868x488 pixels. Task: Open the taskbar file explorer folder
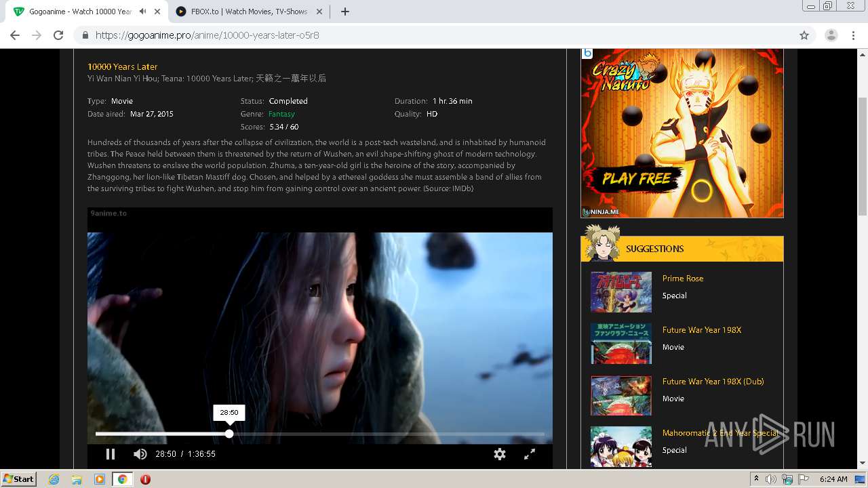click(x=77, y=479)
